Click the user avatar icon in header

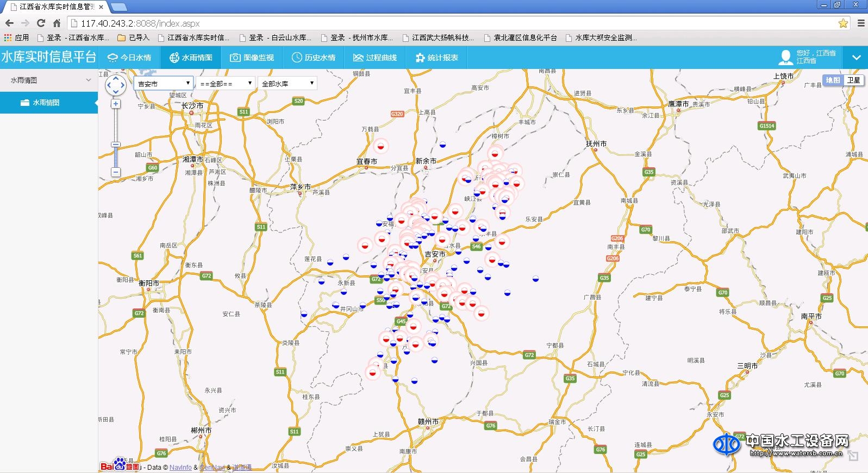[786, 57]
